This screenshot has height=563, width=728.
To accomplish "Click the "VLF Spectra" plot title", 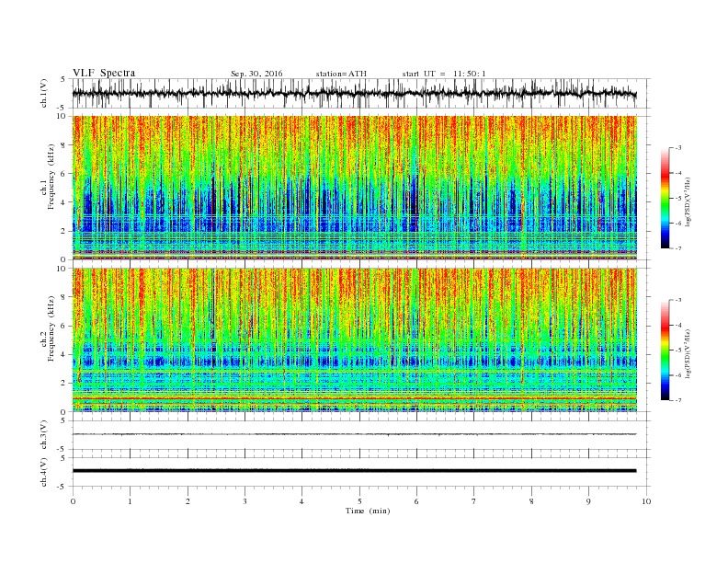I will click(104, 73).
